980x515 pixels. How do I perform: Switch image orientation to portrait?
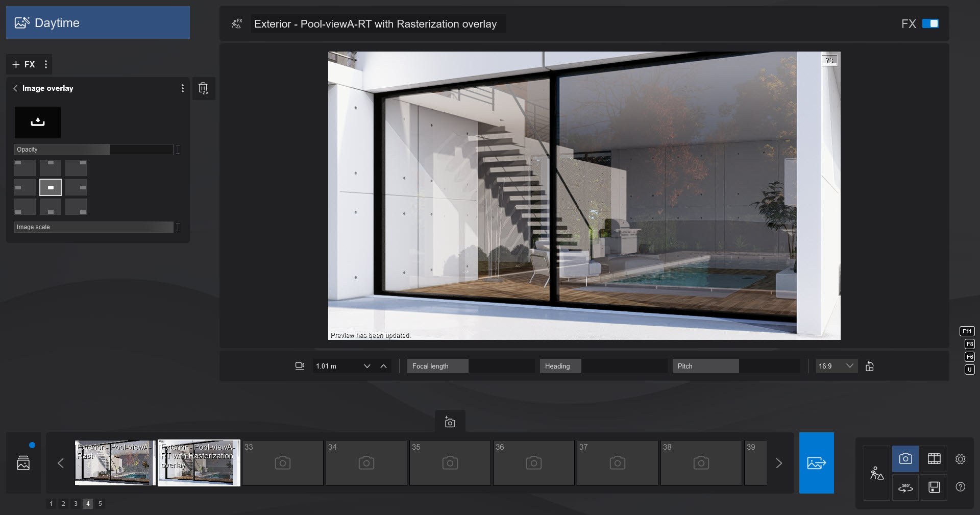pos(870,366)
